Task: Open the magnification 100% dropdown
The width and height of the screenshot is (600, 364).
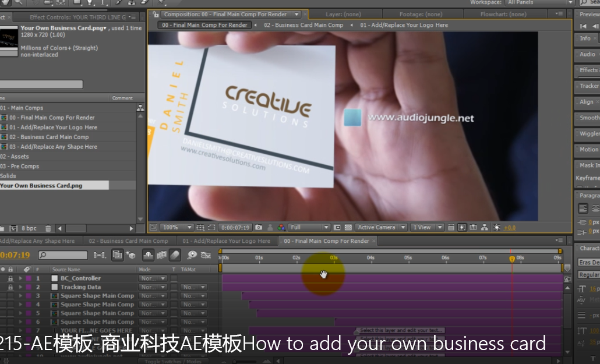Action: (x=177, y=227)
